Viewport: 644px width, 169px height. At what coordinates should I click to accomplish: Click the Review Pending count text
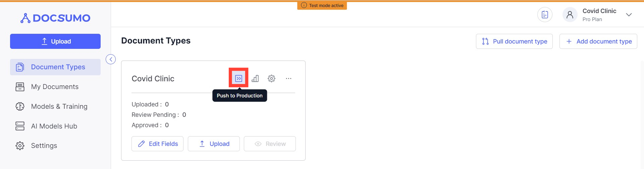point(159,115)
